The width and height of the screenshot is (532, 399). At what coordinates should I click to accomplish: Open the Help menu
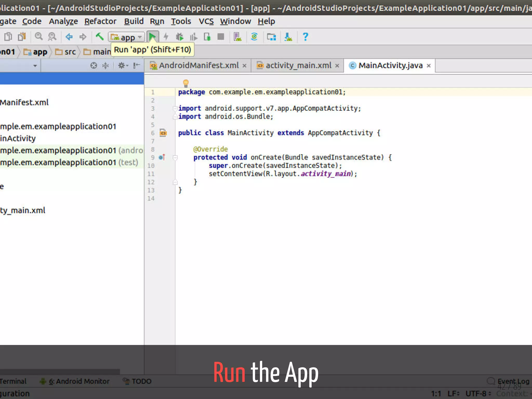[266, 21]
